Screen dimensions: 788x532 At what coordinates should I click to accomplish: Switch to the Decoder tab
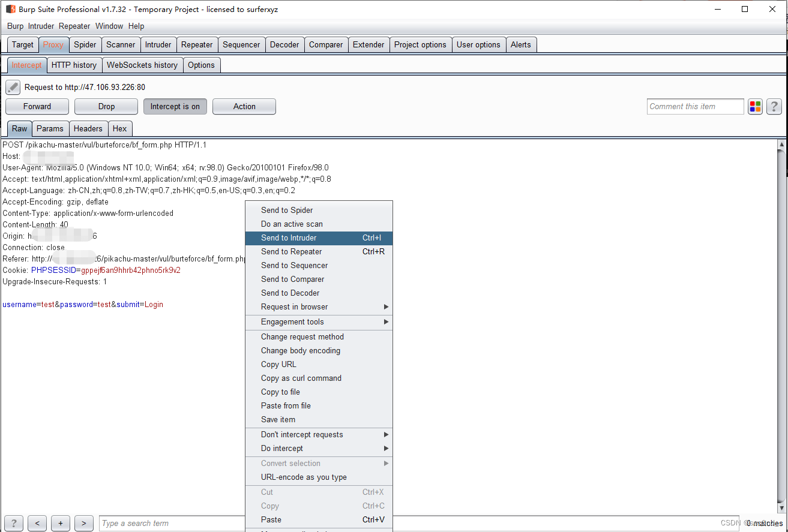point(284,44)
